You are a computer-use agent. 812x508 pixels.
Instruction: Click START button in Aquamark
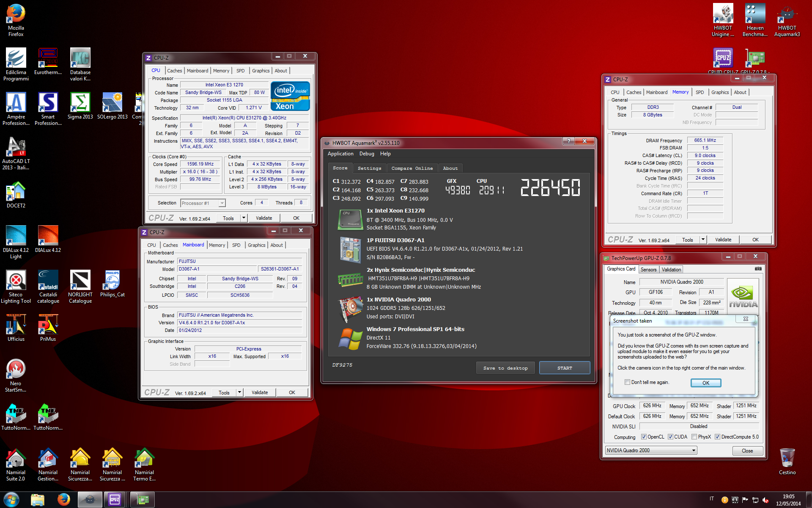pos(565,368)
